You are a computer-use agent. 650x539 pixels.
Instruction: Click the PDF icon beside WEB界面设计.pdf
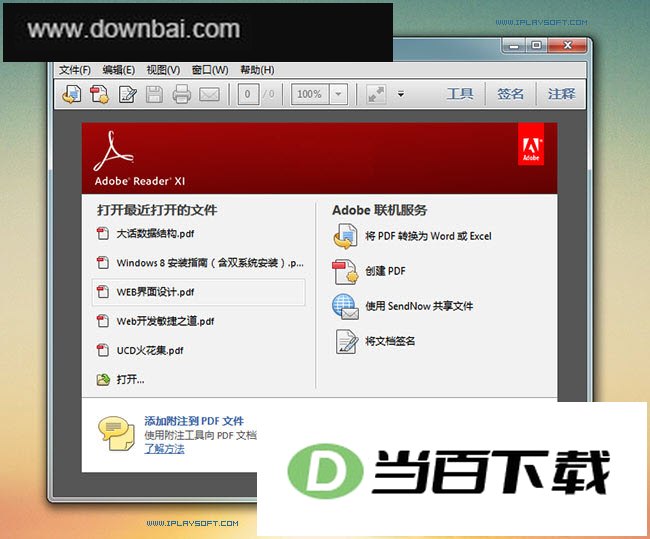(x=103, y=291)
